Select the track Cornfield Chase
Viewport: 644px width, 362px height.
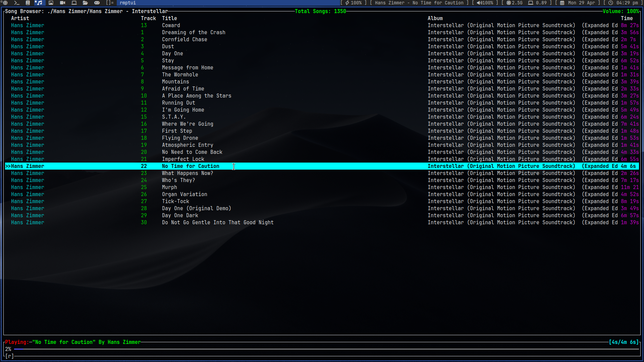(184, 40)
